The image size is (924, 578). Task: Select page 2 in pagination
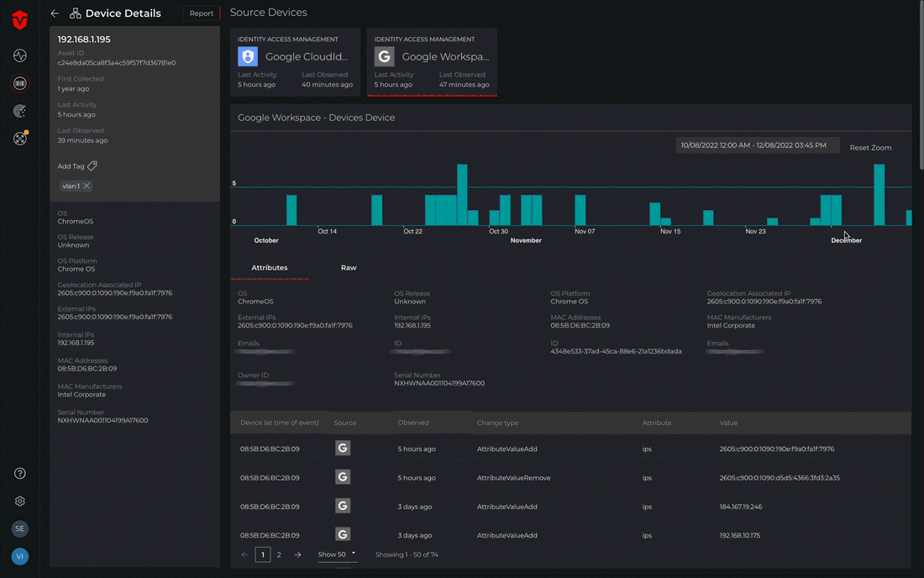point(280,554)
